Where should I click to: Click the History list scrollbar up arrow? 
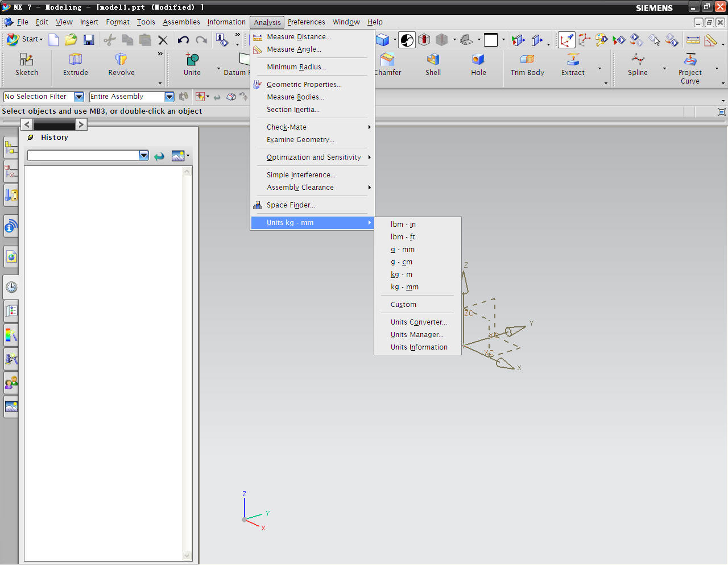pyautogui.click(x=187, y=171)
